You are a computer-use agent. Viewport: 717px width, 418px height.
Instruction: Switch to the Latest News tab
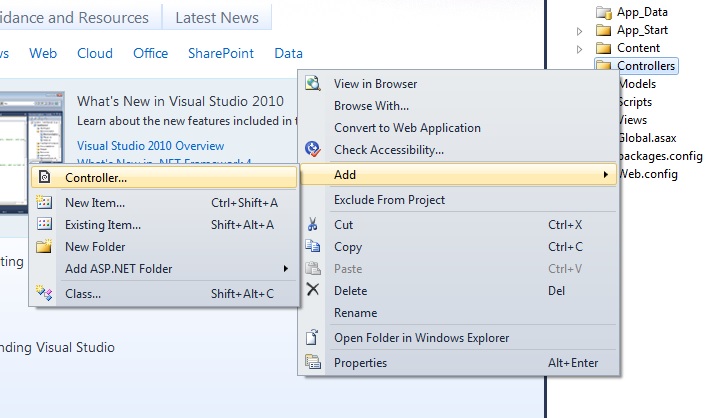point(216,18)
